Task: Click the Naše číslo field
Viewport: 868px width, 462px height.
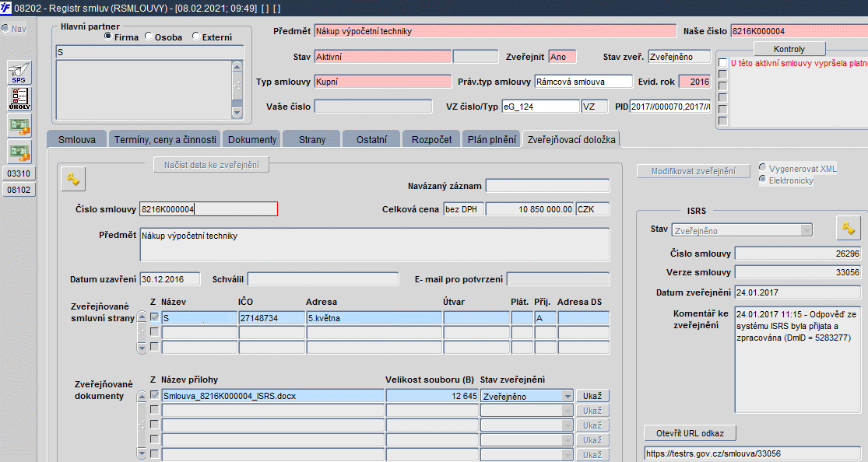Action: click(799, 31)
